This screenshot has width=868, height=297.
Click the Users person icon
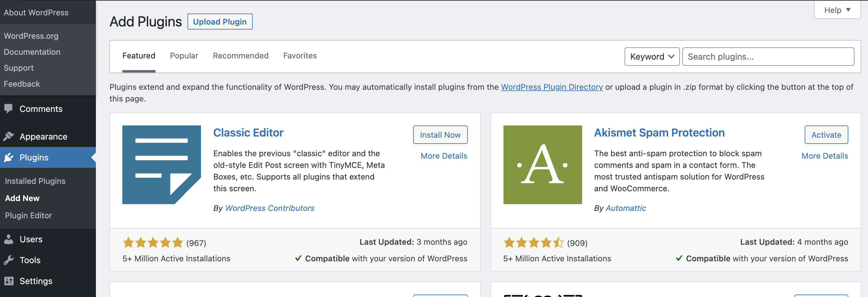tap(8, 239)
